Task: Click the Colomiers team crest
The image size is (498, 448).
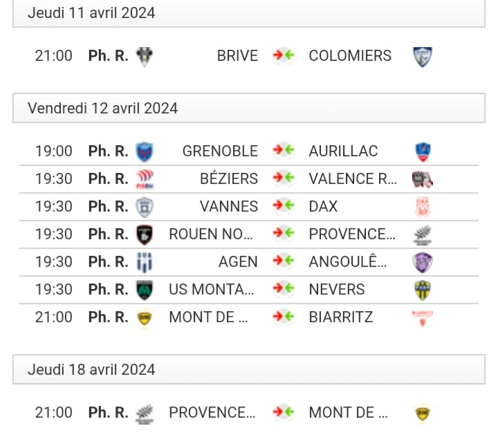Action: pos(423,57)
